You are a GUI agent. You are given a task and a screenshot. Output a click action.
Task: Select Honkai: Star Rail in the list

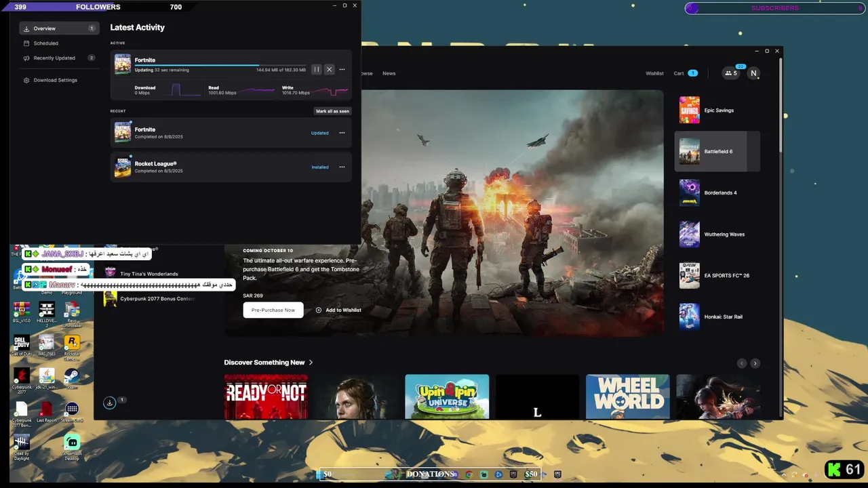click(x=717, y=317)
